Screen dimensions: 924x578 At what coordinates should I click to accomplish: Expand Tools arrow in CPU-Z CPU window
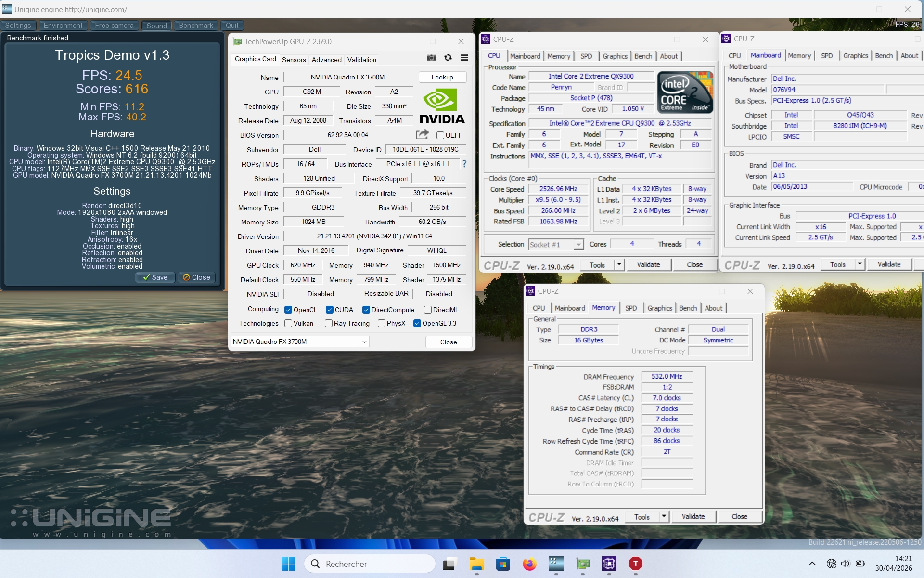pos(619,264)
